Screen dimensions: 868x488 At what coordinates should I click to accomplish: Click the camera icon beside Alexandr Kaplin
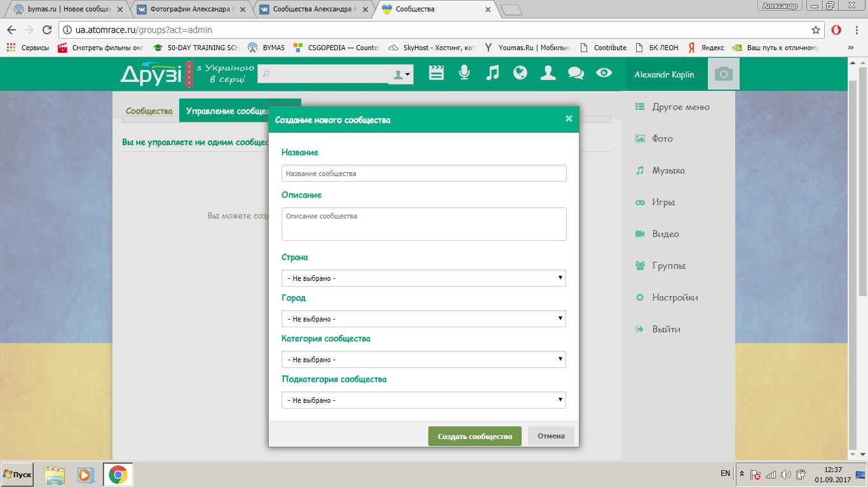tap(723, 74)
